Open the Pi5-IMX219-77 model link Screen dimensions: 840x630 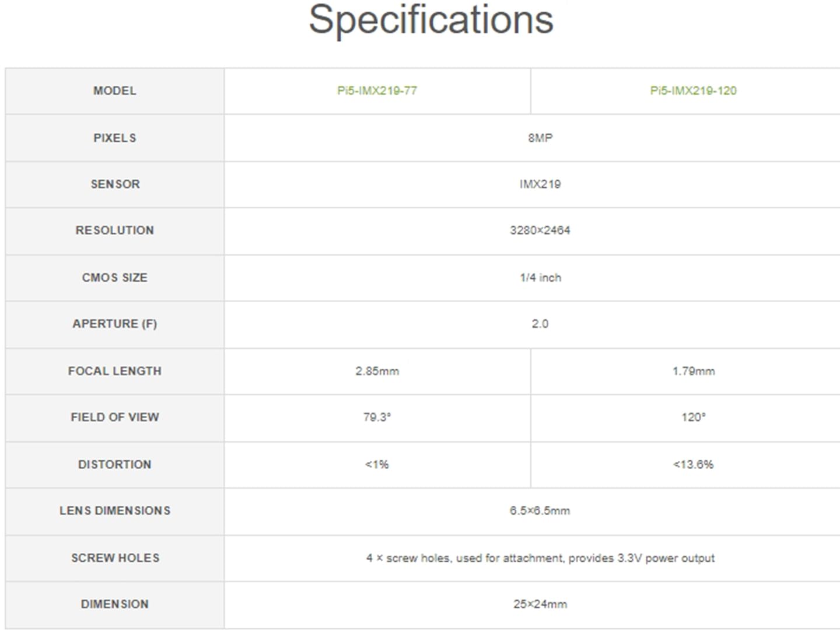pyautogui.click(x=377, y=91)
